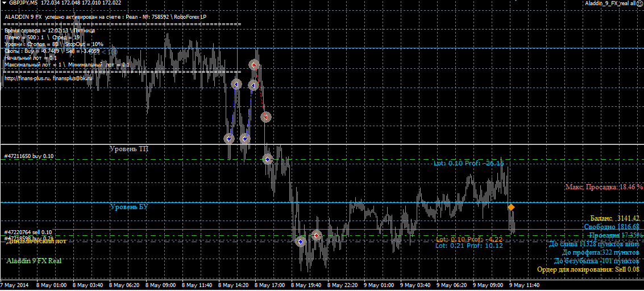The width and height of the screenshot is (644, 291).
Task: Click the orange diamond marker on the chart
Action: pyautogui.click(x=511, y=207)
